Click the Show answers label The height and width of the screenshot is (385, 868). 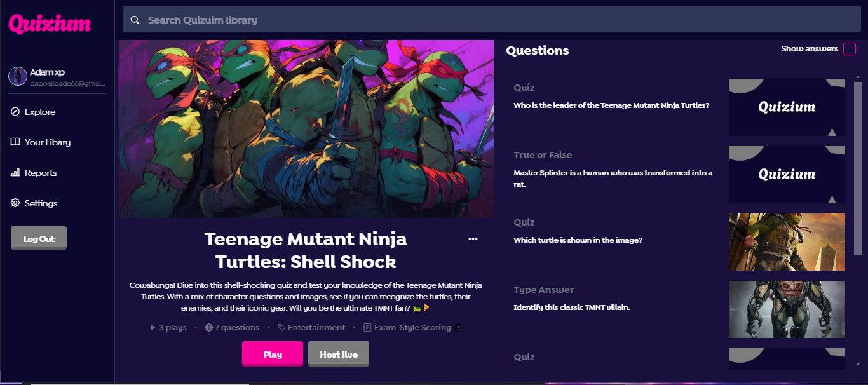pos(810,49)
